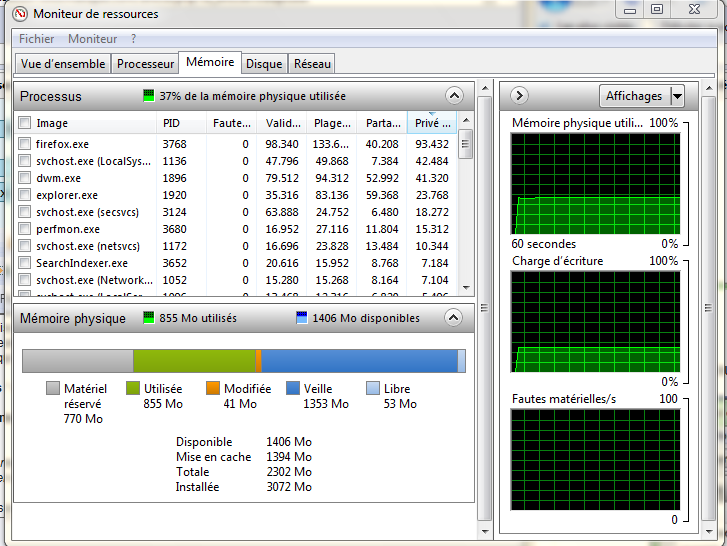
Task: Click the blue icon beside 1406 Mo disponibles
Action: 301,317
